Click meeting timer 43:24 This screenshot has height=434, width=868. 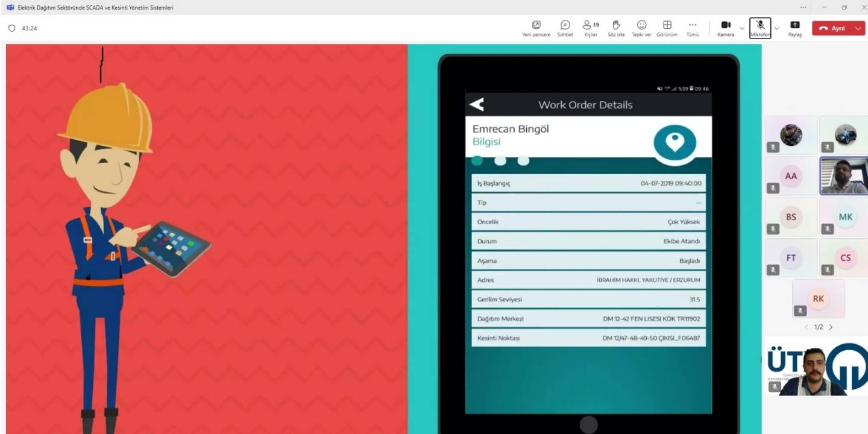(x=30, y=28)
